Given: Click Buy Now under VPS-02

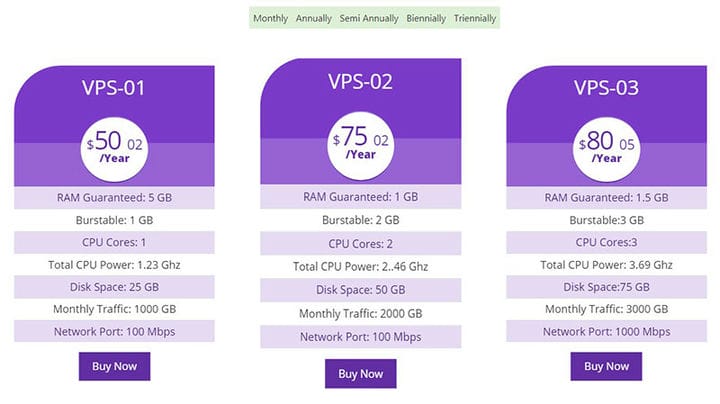Looking at the screenshot, I should (x=360, y=374).
